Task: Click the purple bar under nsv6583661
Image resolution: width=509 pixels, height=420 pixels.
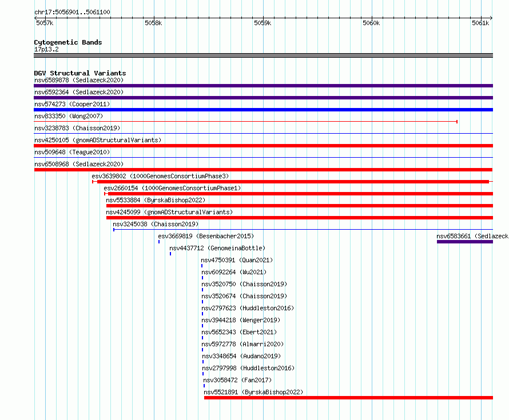Action: tap(465, 242)
